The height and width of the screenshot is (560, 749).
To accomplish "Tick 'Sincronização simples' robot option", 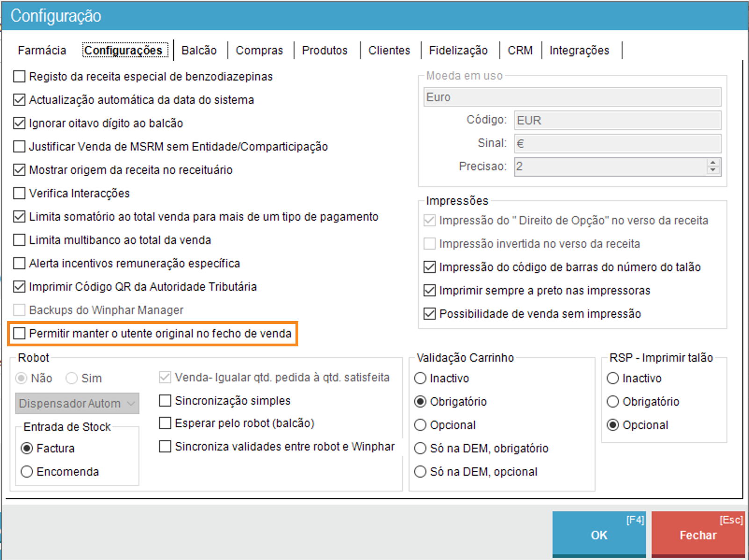I will click(165, 401).
